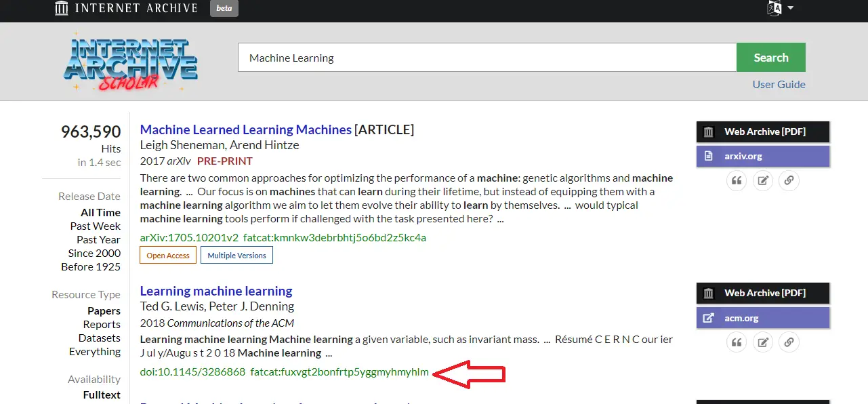Screen dimensions: 868x404
Task: Select Papers resource type filter
Action: 104,310
